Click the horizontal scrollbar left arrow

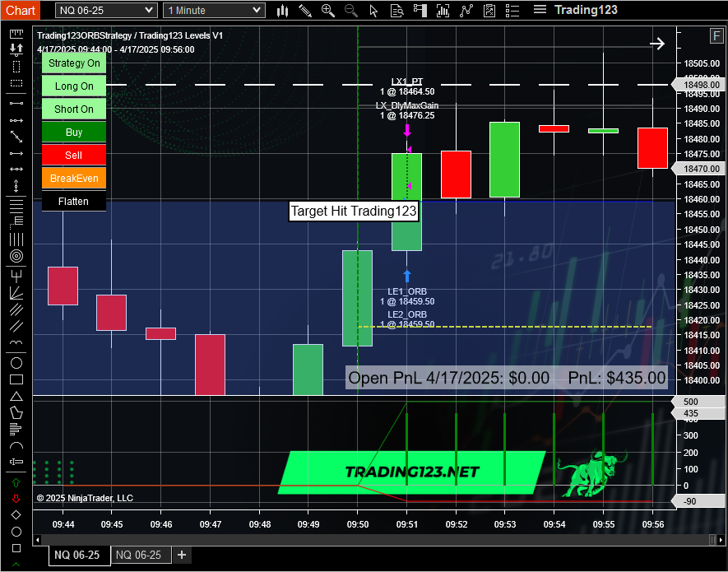coord(38,541)
